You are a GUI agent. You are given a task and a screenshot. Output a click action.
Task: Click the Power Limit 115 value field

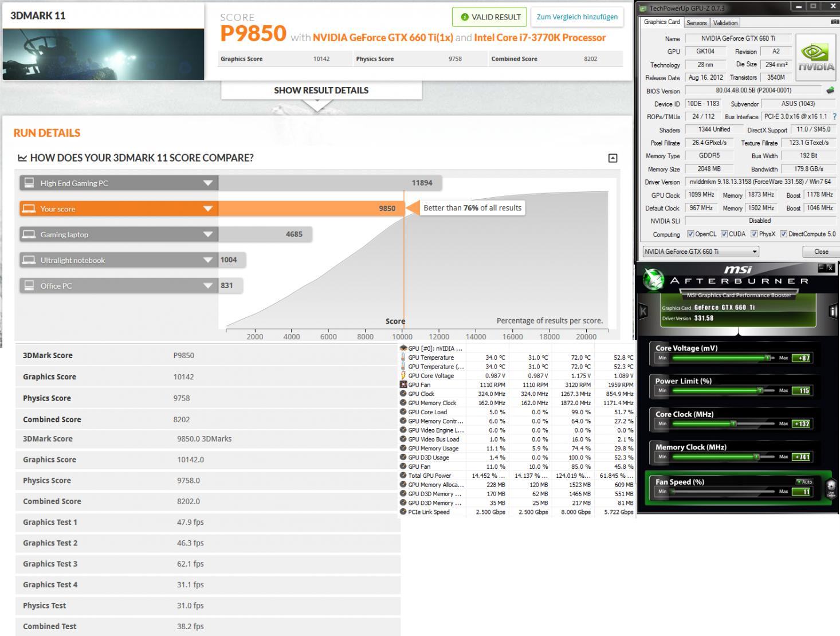[801, 391]
